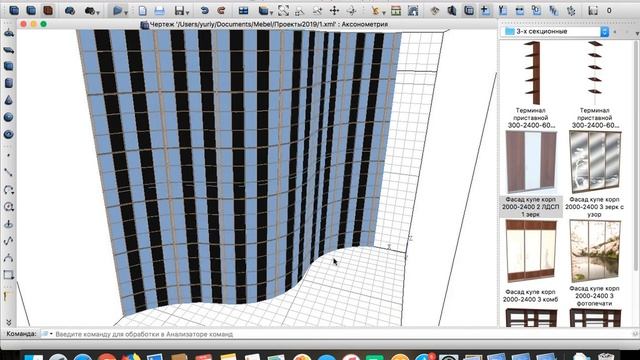
Task: Select the brown textured cube view icon
Action: coord(48,10)
